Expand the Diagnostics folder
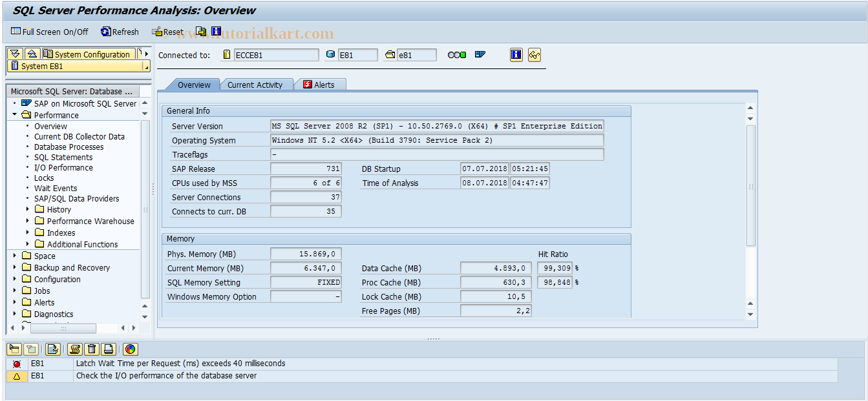868x401 pixels. click(x=14, y=314)
